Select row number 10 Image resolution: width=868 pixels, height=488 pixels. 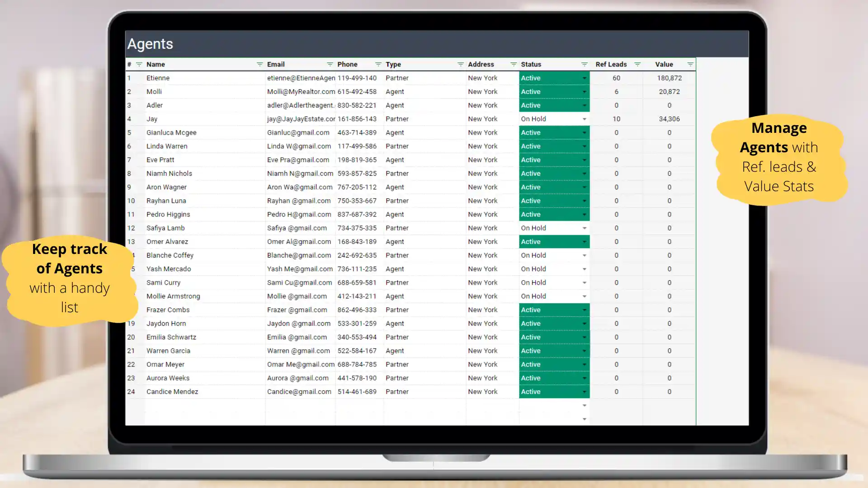pos(131,201)
